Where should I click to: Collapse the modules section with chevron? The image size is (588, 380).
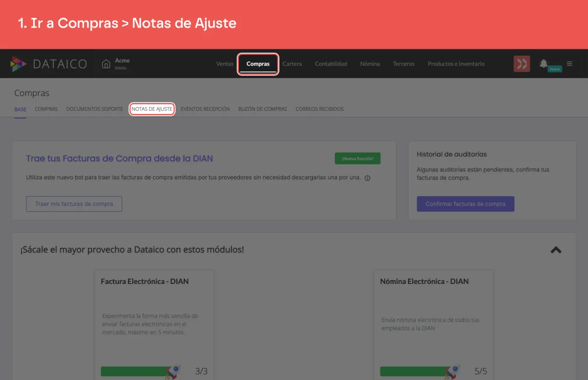pyautogui.click(x=556, y=250)
